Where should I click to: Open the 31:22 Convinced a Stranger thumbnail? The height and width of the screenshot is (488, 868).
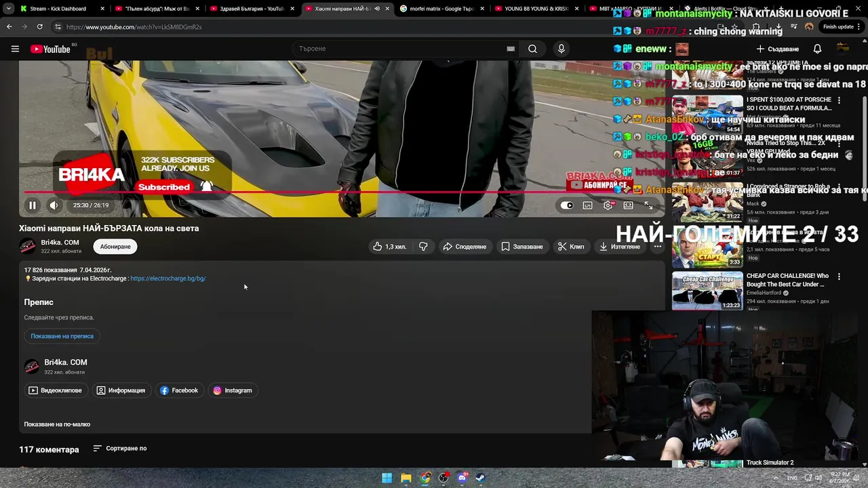click(707, 202)
